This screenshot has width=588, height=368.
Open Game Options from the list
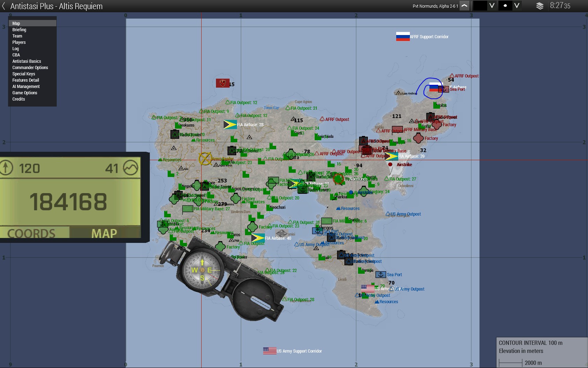pos(24,93)
